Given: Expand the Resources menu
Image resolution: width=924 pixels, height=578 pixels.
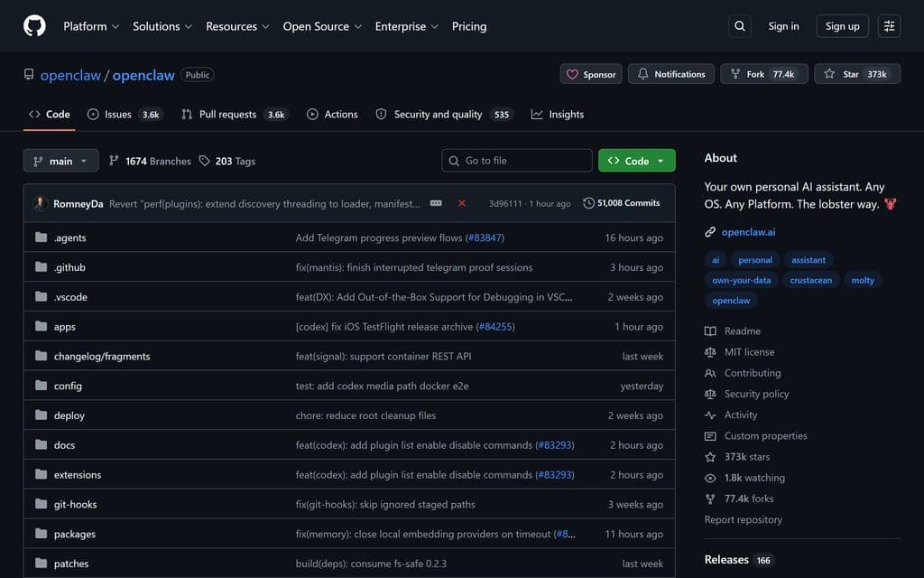Looking at the screenshot, I should point(237,26).
